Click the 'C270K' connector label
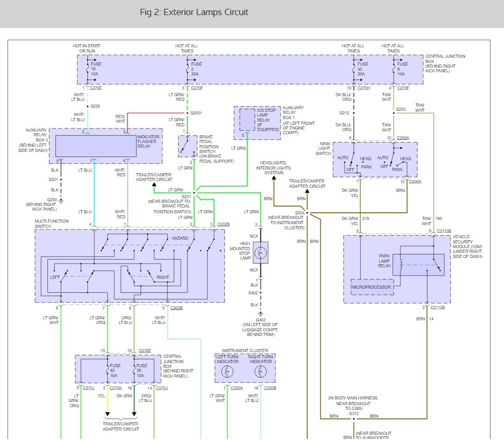Screen dimensions: 504x440 (x=116, y=388)
